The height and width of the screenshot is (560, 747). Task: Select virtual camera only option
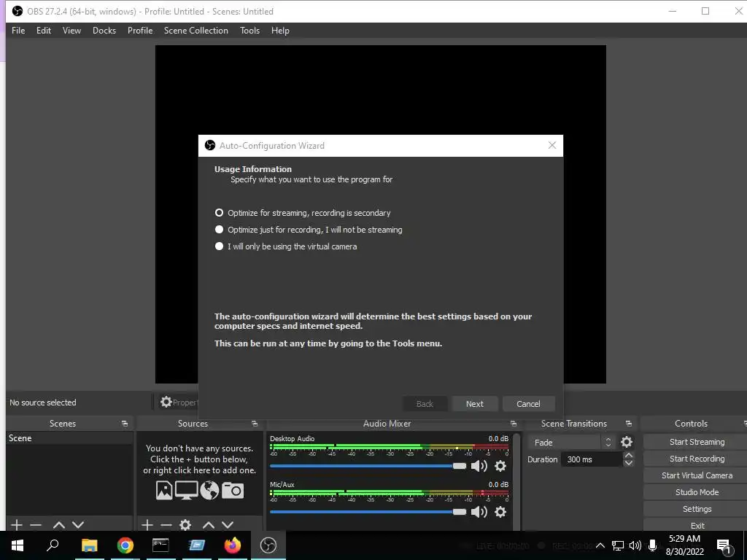219,246
